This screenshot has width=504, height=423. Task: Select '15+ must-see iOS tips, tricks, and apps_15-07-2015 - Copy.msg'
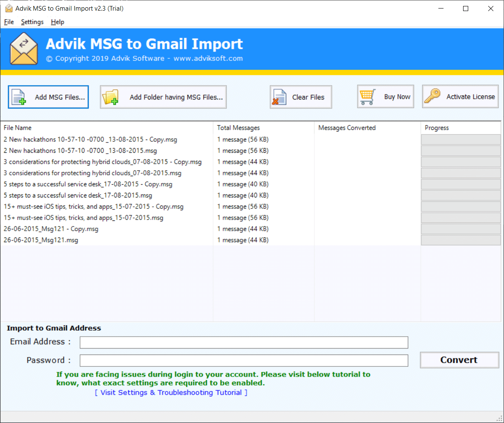click(x=94, y=206)
